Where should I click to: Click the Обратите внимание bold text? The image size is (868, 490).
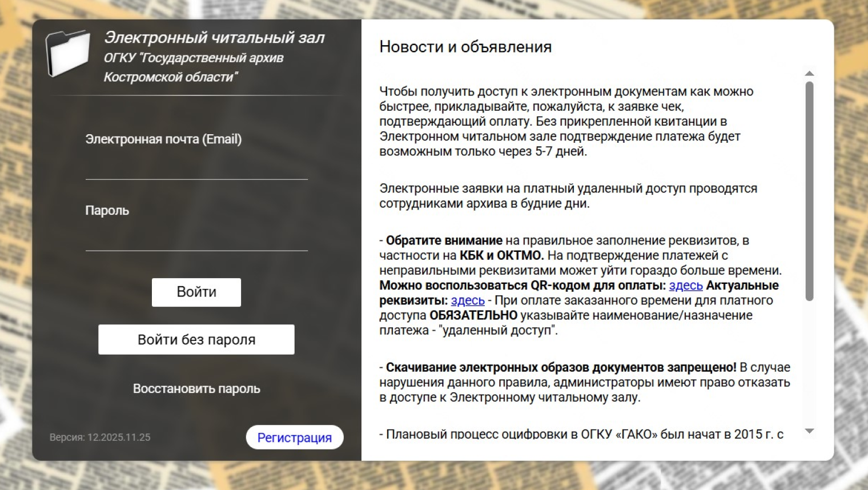pos(444,240)
